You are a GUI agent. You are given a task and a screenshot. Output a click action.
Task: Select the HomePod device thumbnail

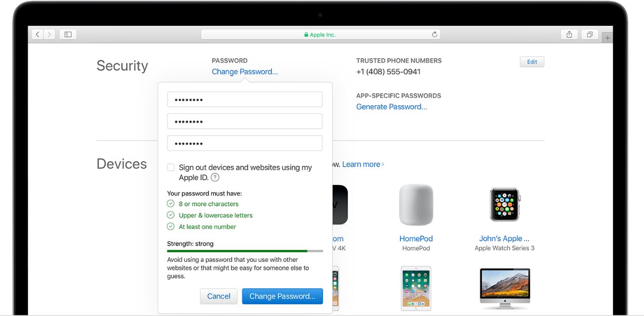pyautogui.click(x=416, y=204)
